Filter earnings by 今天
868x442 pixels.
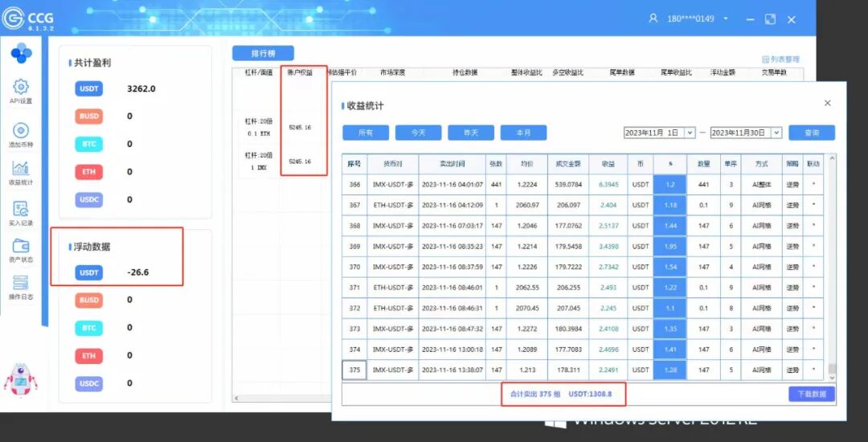[418, 133]
